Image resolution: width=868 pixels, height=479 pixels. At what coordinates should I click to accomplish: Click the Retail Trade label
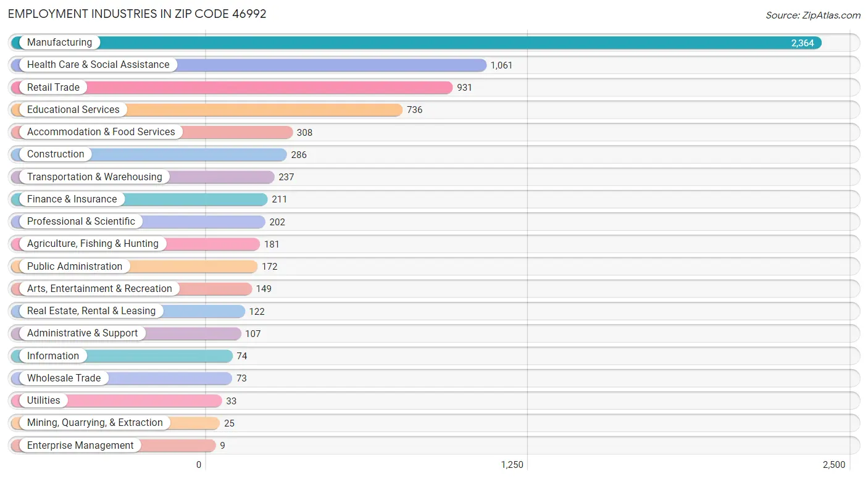point(53,87)
